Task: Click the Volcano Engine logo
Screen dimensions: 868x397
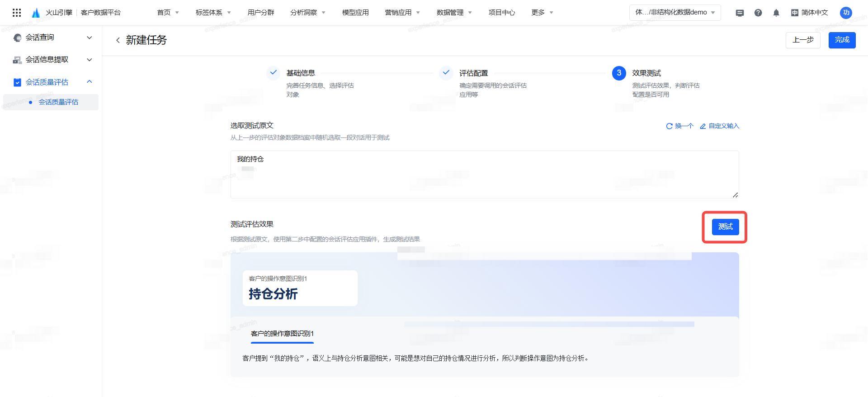Action: (36, 13)
